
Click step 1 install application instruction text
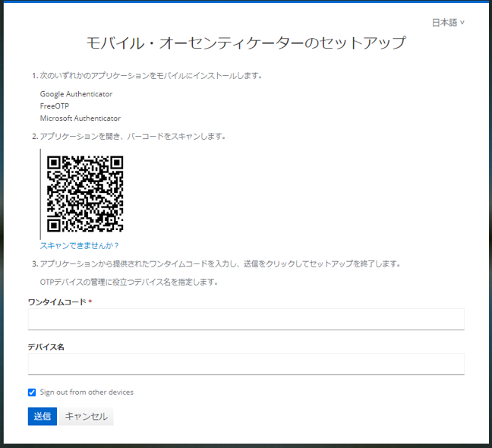point(151,76)
